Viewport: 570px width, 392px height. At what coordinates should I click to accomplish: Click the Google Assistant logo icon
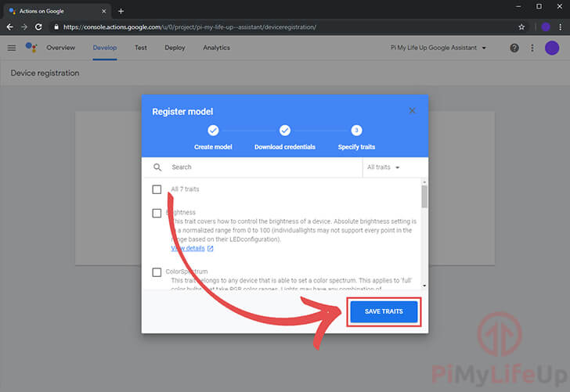(31, 47)
